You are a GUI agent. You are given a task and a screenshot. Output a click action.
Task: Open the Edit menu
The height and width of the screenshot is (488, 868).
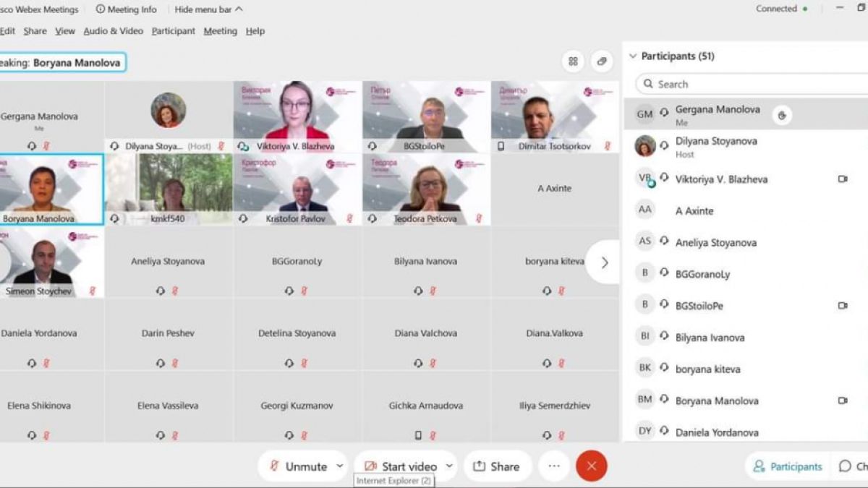click(7, 31)
